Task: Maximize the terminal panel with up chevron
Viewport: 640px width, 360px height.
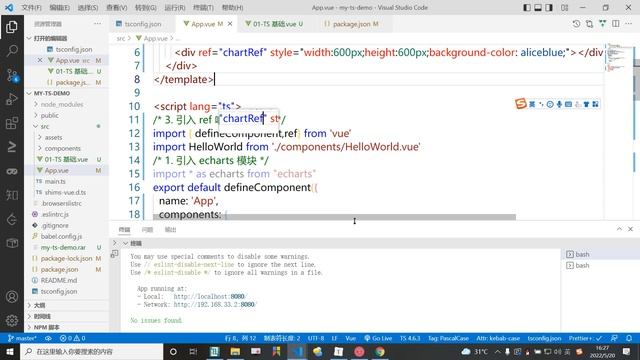Action: [x=619, y=229]
